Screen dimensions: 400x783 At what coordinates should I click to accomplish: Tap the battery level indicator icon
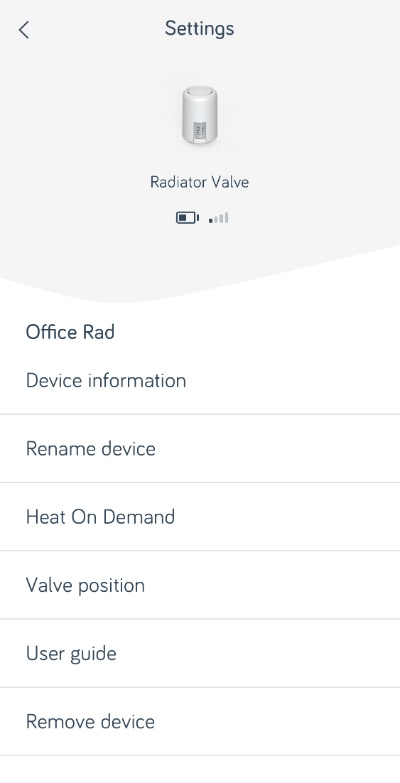point(187,218)
